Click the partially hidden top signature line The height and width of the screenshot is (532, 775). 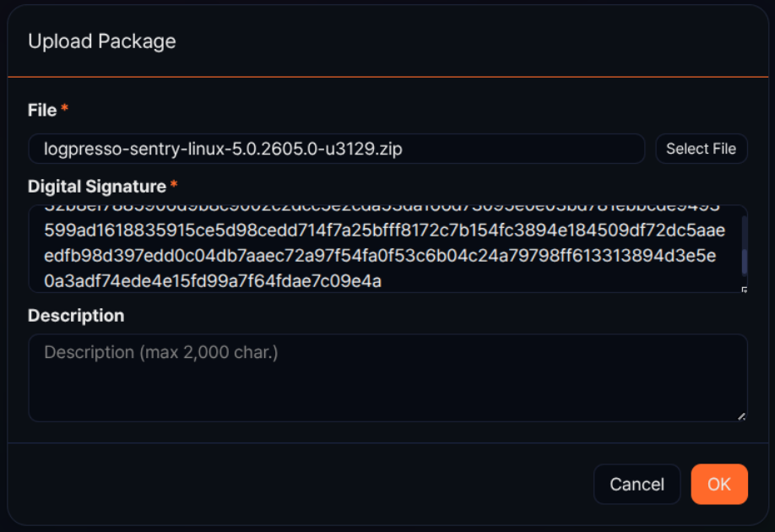click(382, 209)
